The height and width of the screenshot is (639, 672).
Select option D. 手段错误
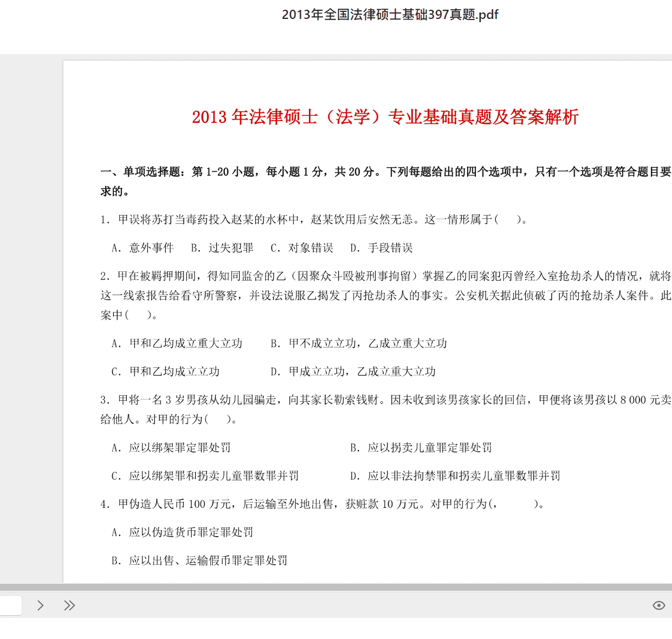(x=382, y=248)
